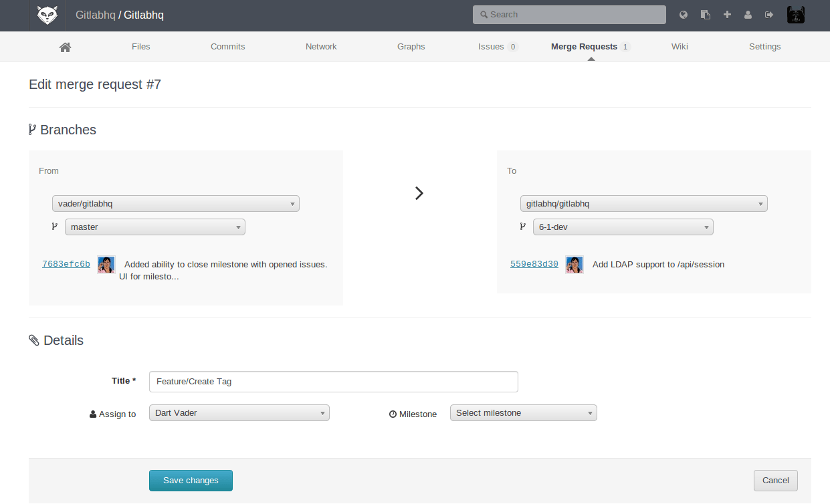Viewport: 830px width, 504px height.
Task: Open the projects icon in the top bar
Action: [x=705, y=14]
